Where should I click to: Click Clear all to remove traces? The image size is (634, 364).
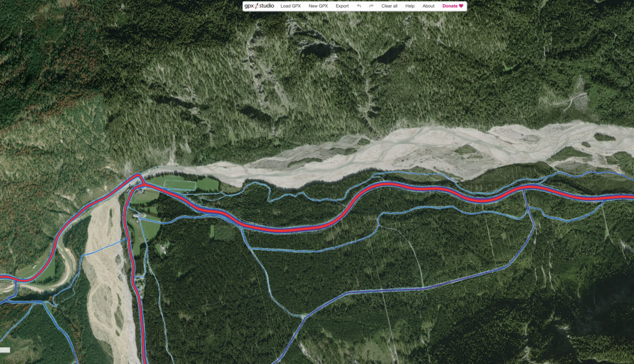[x=389, y=6]
